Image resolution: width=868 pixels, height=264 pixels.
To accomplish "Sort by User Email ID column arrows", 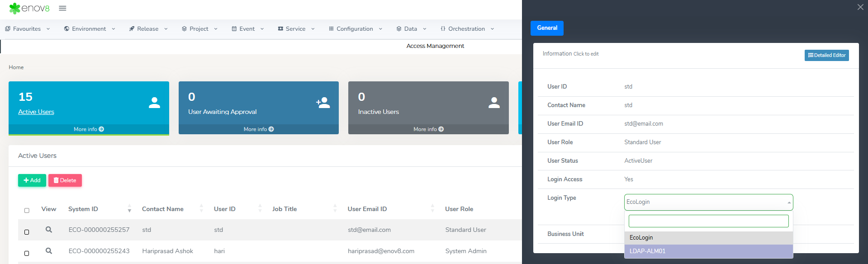I will [433, 208].
